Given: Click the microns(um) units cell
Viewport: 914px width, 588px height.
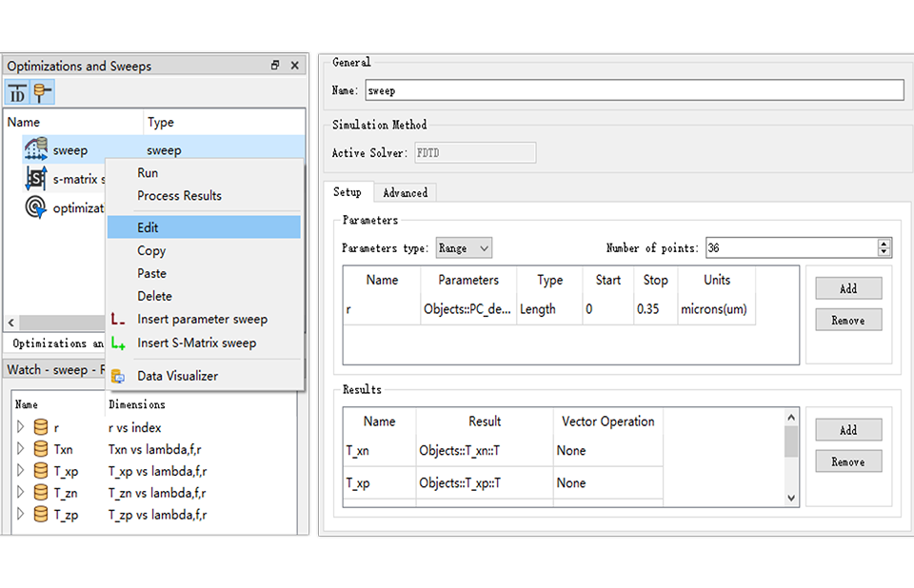Looking at the screenshot, I should [716, 309].
